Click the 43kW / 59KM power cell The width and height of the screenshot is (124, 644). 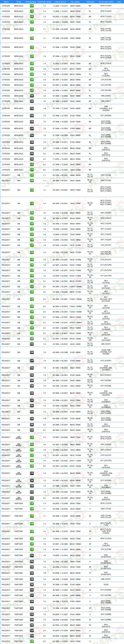[x=75, y=96]
